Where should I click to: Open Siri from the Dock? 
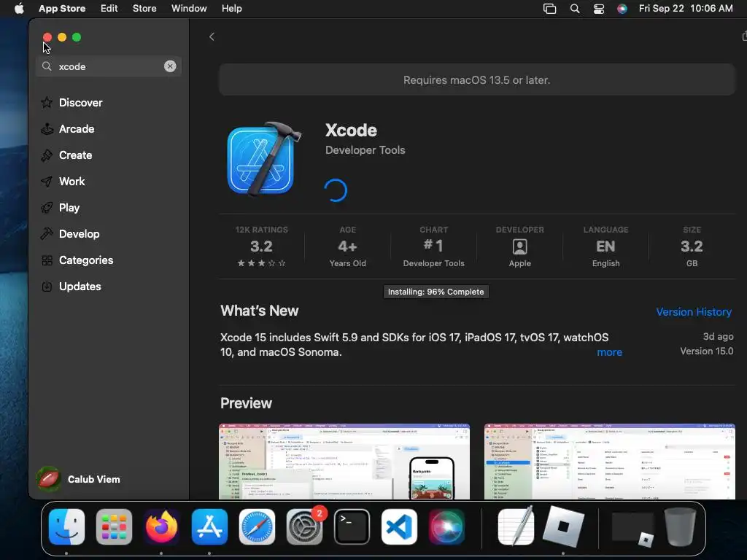click(446, 526)
